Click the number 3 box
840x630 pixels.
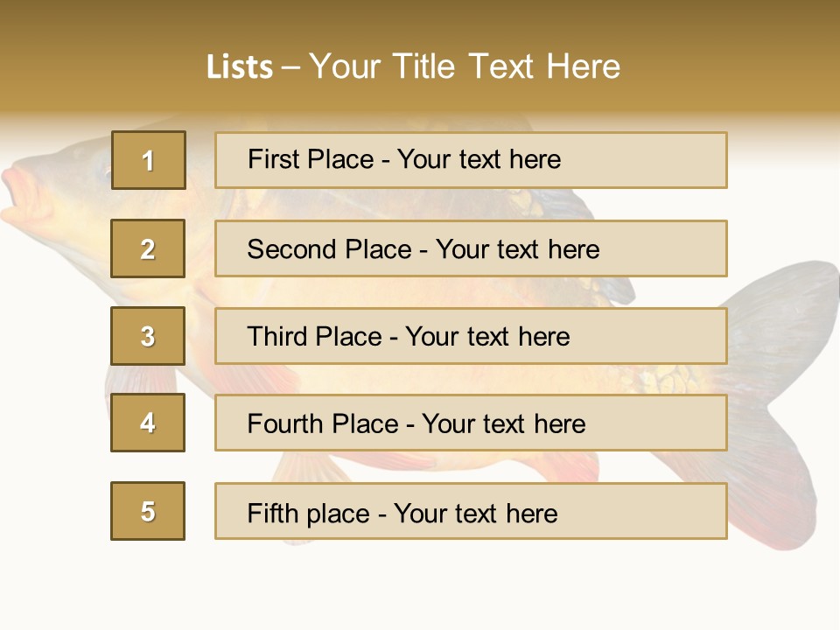coord(148,336)
